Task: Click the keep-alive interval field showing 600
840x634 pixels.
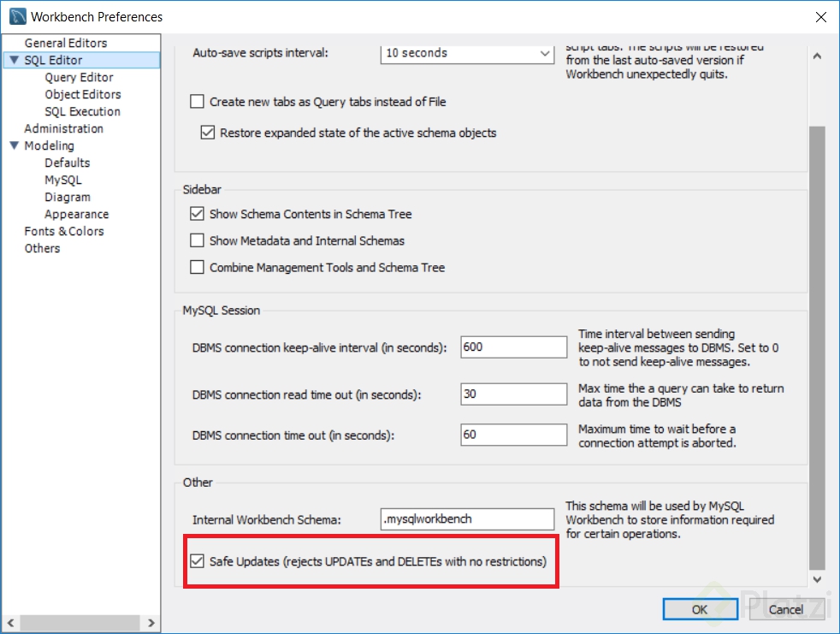Action: click(514, 347)
